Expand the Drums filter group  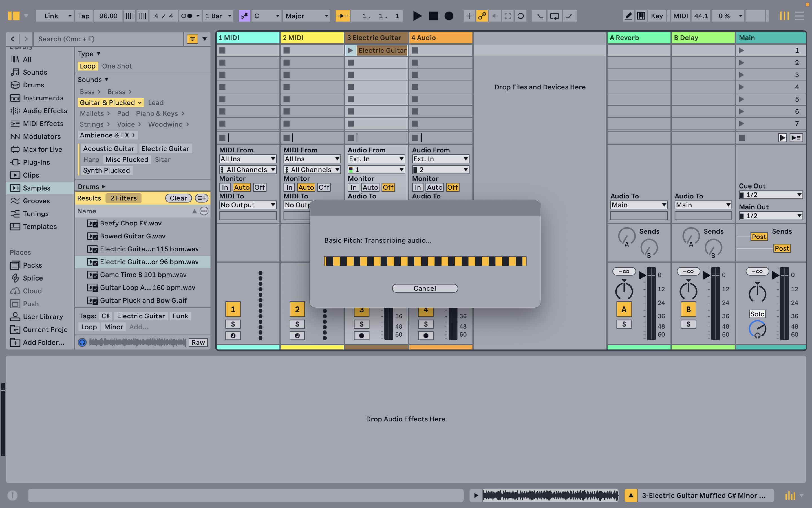pos(92,187)
